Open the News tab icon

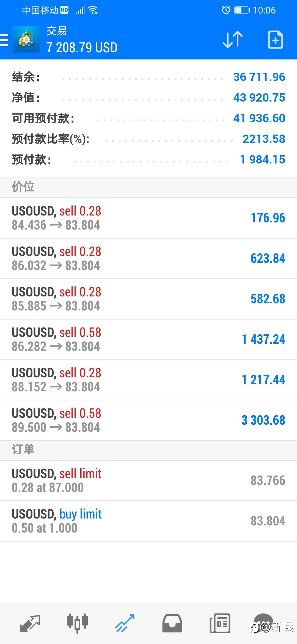point(220,623)
